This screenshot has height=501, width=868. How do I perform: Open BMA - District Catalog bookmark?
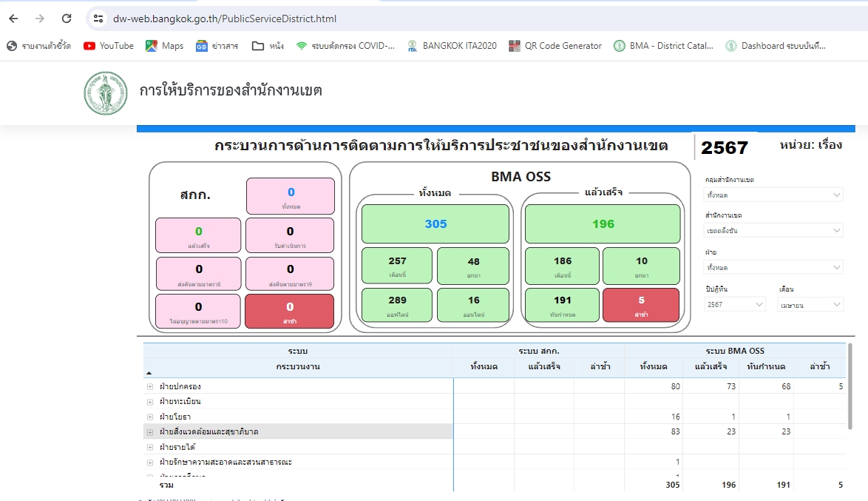[664, 46]
